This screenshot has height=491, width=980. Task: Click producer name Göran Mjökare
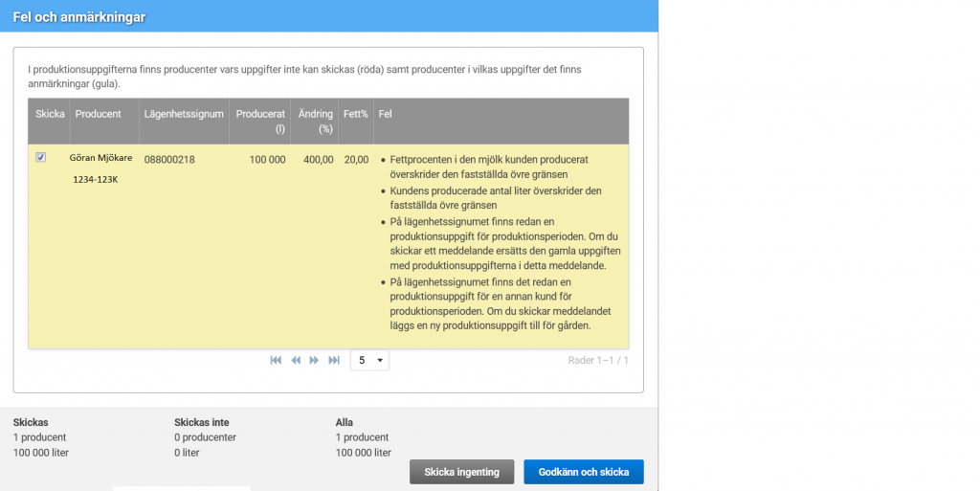pyautogui.click(x=100, y=158)
